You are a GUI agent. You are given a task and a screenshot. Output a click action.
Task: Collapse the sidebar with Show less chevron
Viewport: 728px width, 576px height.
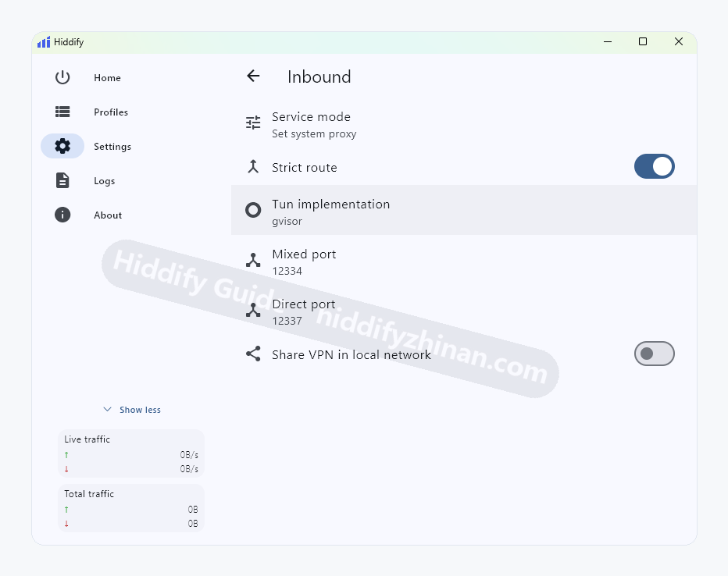[107, 410]
